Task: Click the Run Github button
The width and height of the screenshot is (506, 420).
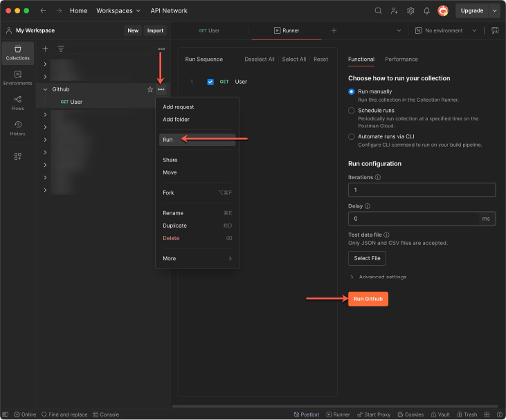Action: [368, 299]
